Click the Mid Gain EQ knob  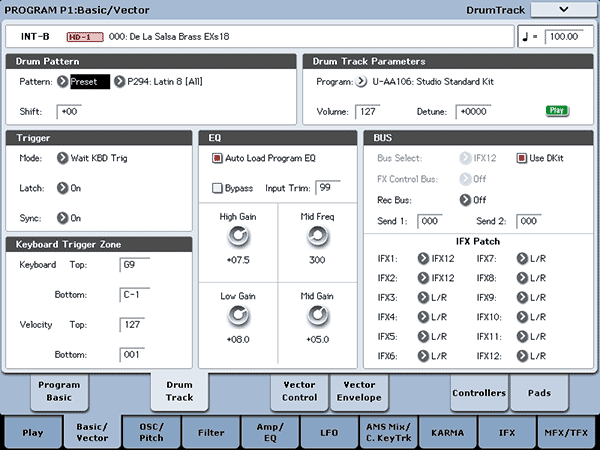point(317,314)
